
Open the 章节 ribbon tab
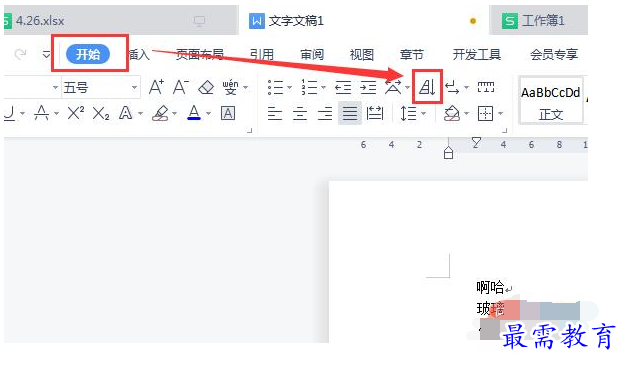(411, 55)
